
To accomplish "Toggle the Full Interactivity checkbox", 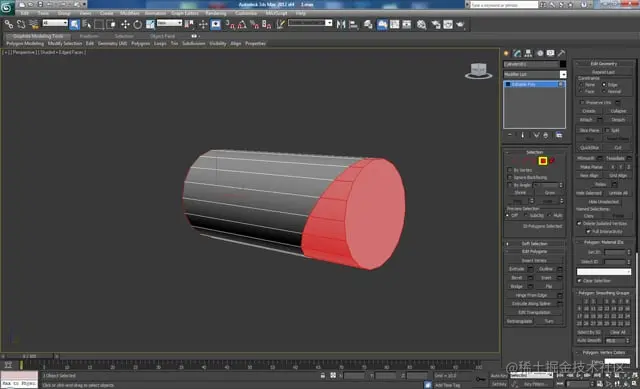I will [x=588, y=231].
